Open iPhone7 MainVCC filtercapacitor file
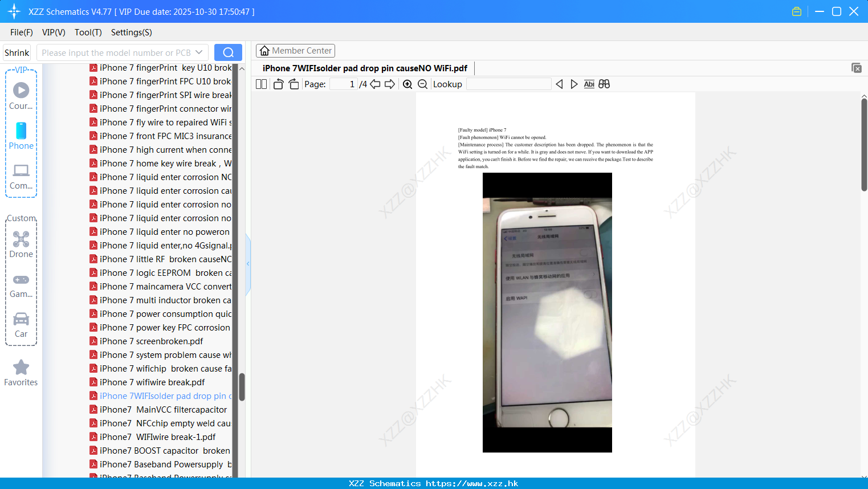The width and height of the screenshot is (868, 489). pyautogui.click(x=158, y=410)
